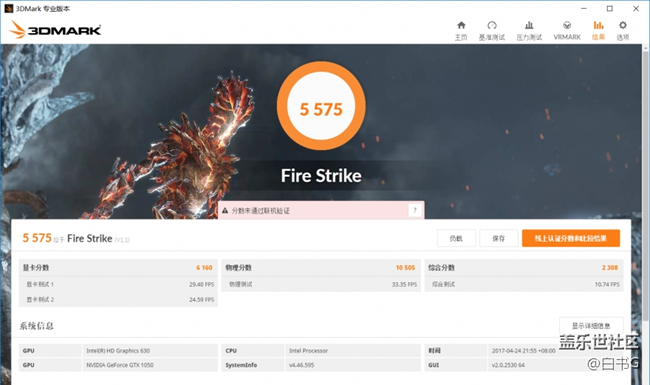Close the 3DMark window
This screenshot has height=385, width=650.
click(636, 8)
